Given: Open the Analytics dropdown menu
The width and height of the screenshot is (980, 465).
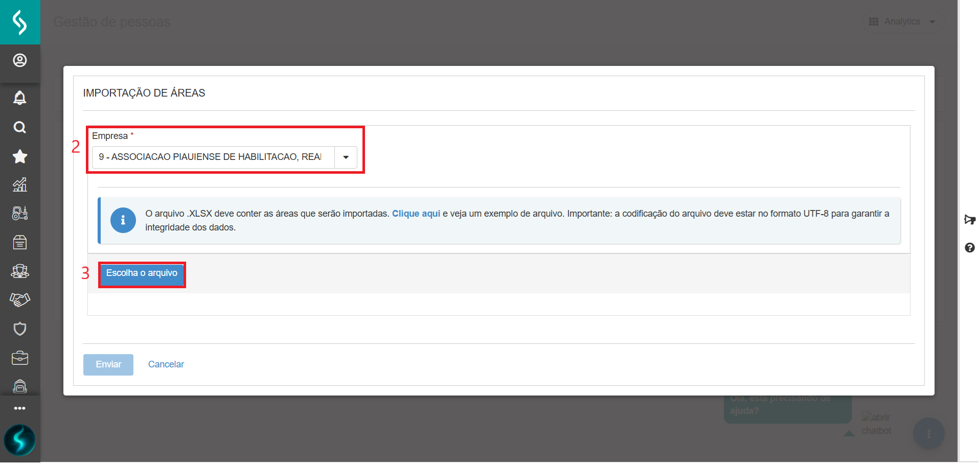Looking at the screenshot, I should pos(903,22).
